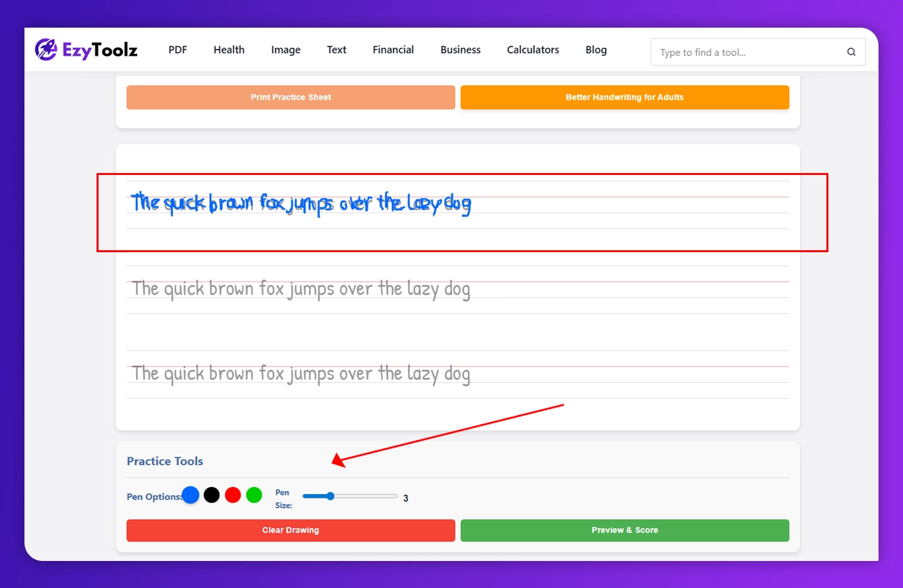This screenshot has width=903, height=588.
Task: Open the Image menu
Action: point(285,50)
